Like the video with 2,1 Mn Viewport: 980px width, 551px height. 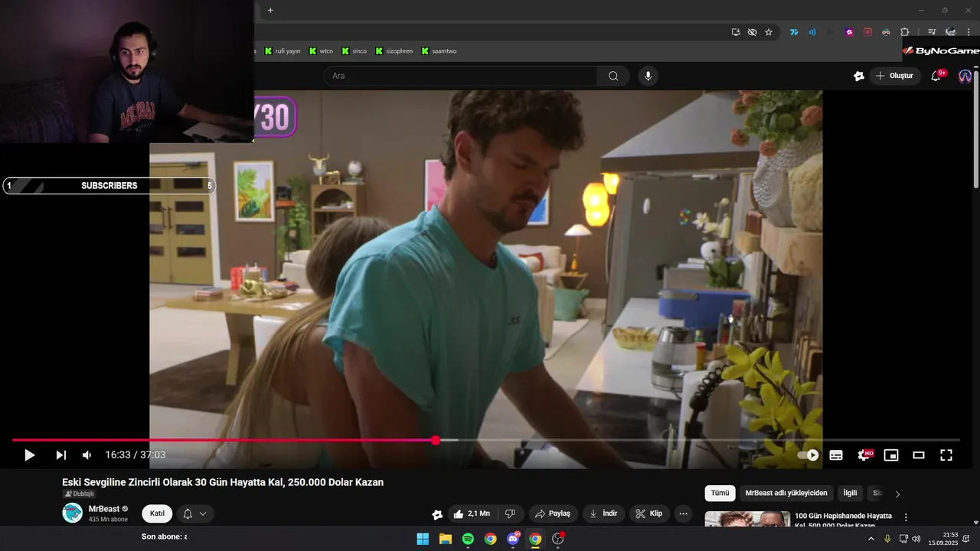click(x=472, y=514)
